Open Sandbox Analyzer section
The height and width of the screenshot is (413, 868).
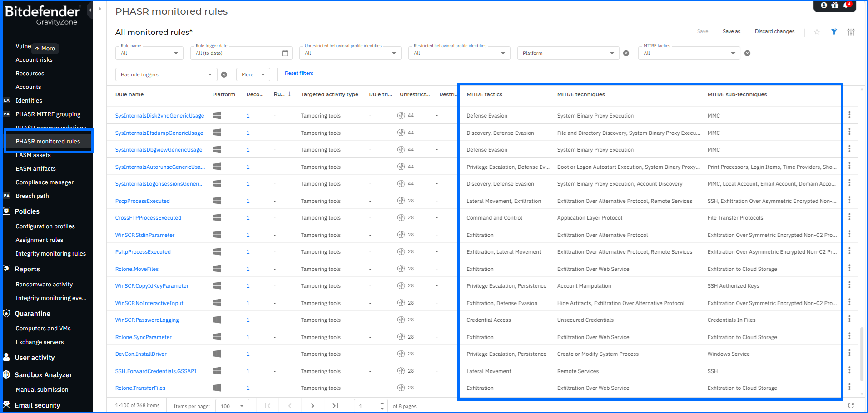(43, 374)
